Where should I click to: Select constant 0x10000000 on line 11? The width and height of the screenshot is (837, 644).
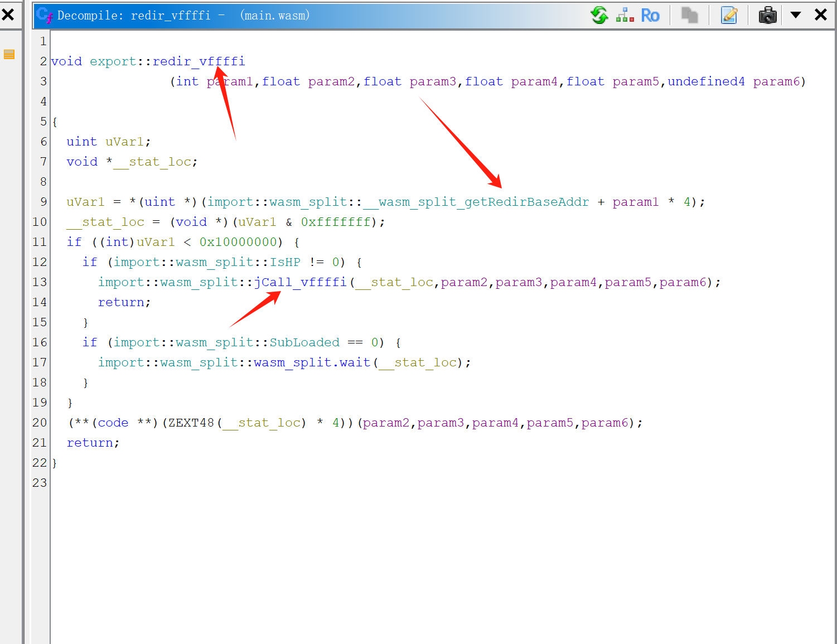click(238, 242)
